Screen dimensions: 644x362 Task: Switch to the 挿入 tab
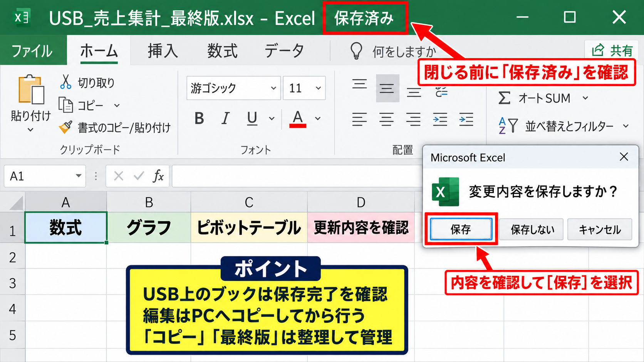163,50
